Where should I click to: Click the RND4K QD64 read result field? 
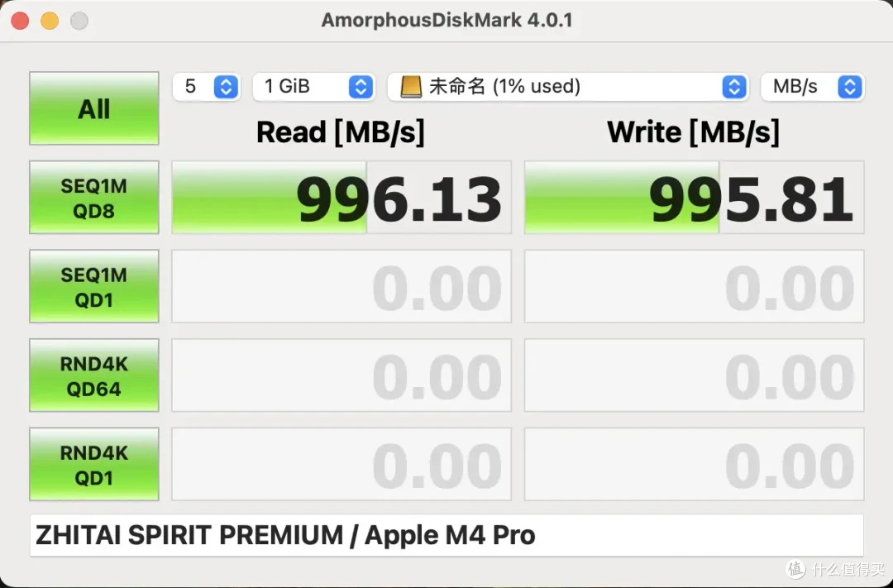[341, 375]
